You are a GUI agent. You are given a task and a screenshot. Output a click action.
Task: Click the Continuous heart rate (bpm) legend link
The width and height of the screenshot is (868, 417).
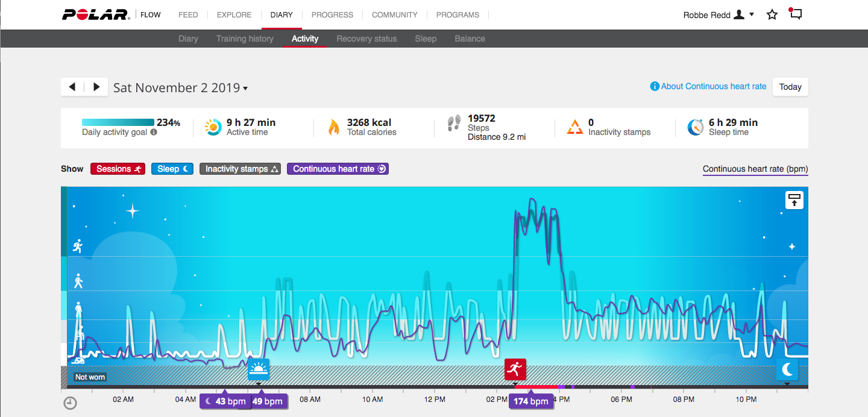755,169
